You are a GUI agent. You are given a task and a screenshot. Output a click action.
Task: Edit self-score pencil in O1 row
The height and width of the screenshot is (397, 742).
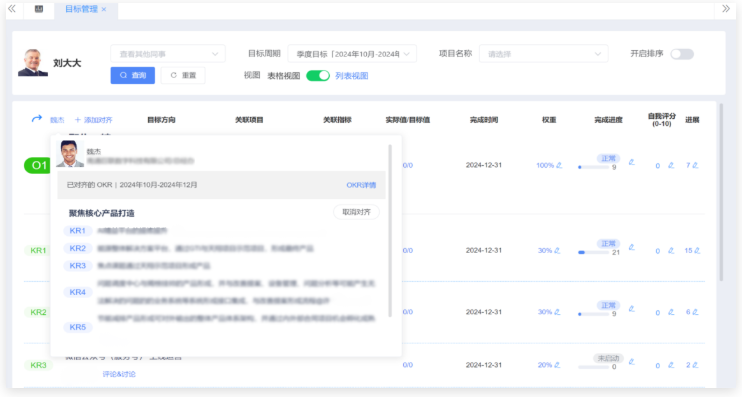(x=671, y=165)
